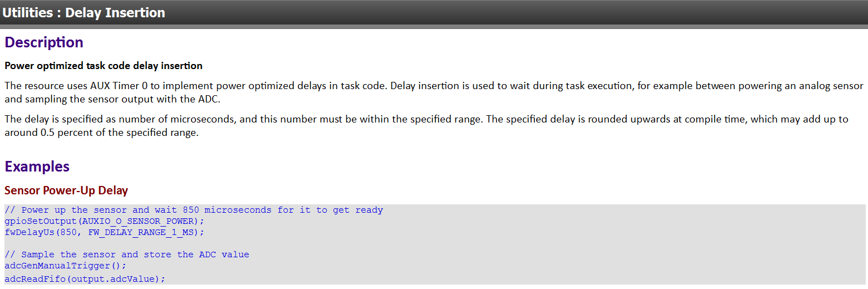Click the bold 'Power optimized task code delay insertion' line

click(x=104, y=66)
